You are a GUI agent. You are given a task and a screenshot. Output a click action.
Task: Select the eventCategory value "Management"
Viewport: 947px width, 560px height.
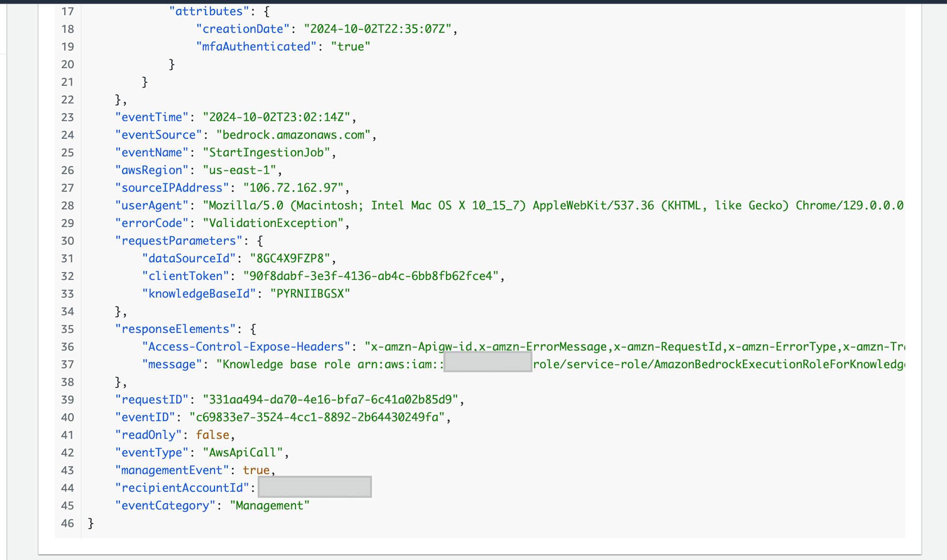[x=270, y=506]
